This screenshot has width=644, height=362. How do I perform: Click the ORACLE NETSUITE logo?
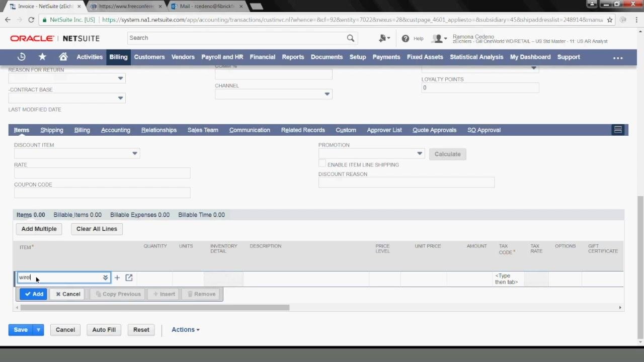pos(55,38)
